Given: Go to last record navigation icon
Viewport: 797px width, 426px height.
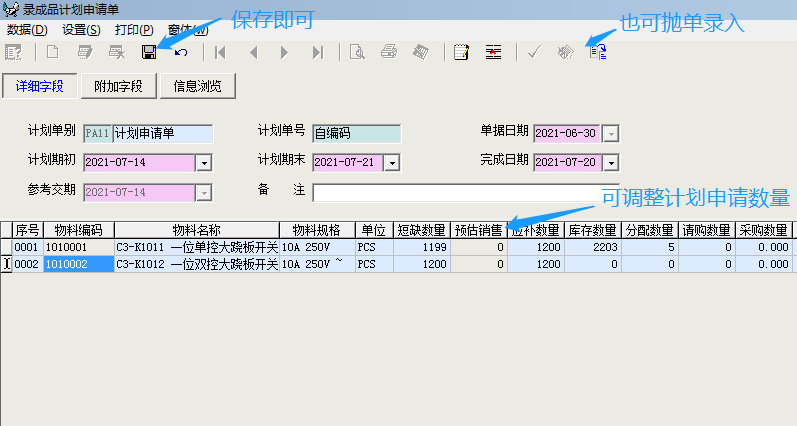Looking at the screenshot, I should [x=318, y=52].
